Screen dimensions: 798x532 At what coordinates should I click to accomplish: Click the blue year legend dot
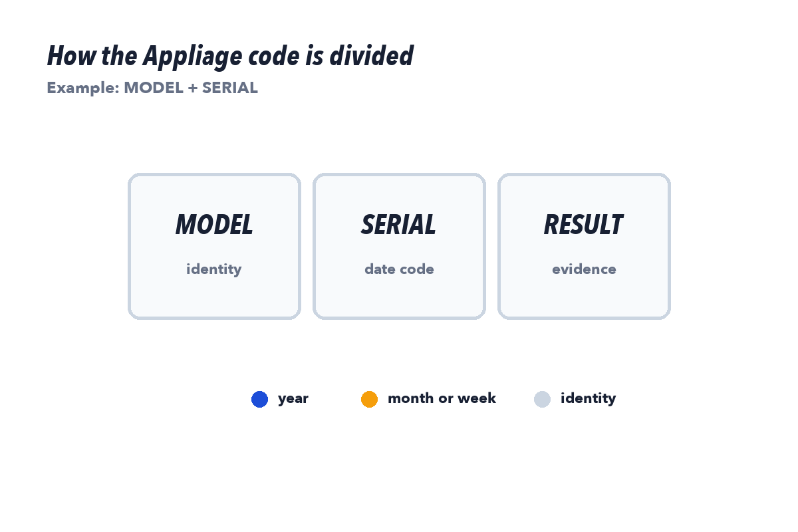point(259,399)
